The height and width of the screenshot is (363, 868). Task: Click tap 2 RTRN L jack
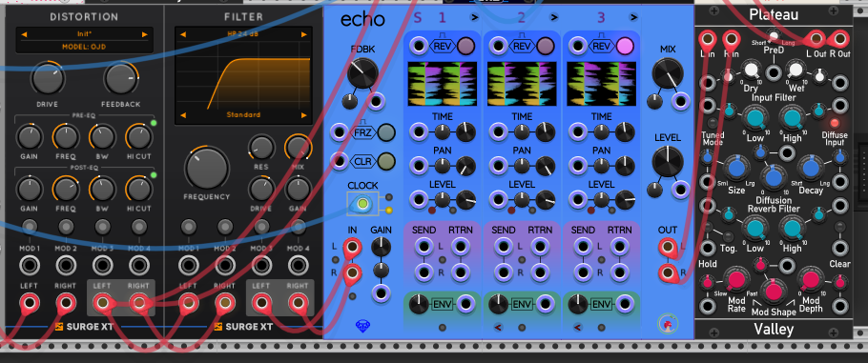539,247
